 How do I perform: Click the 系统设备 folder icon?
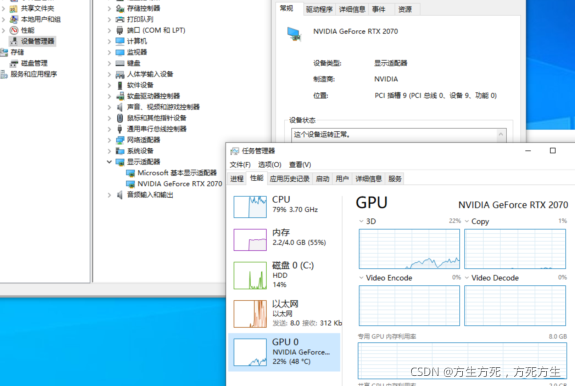pos(120,151)
